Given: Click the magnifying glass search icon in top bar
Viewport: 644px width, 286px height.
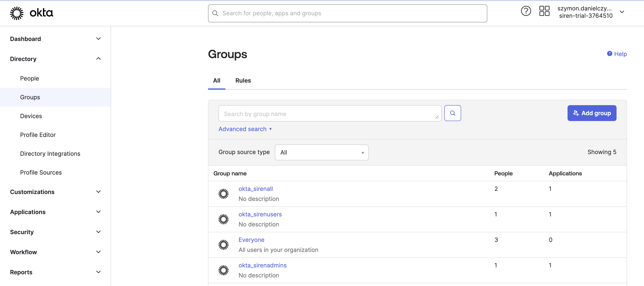Looking at the screenshot, I should click(215, 13).
